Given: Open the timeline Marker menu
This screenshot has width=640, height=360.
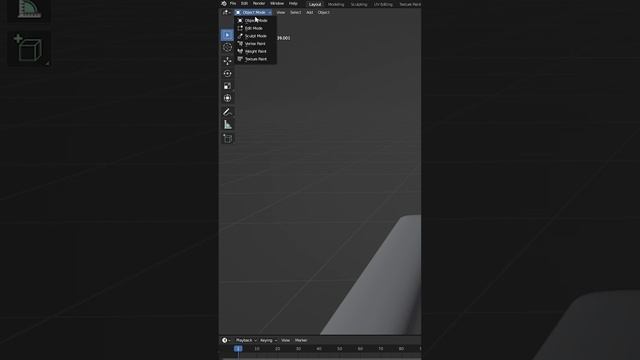Looking at the screenshot, I should click(x=301, y=340).
